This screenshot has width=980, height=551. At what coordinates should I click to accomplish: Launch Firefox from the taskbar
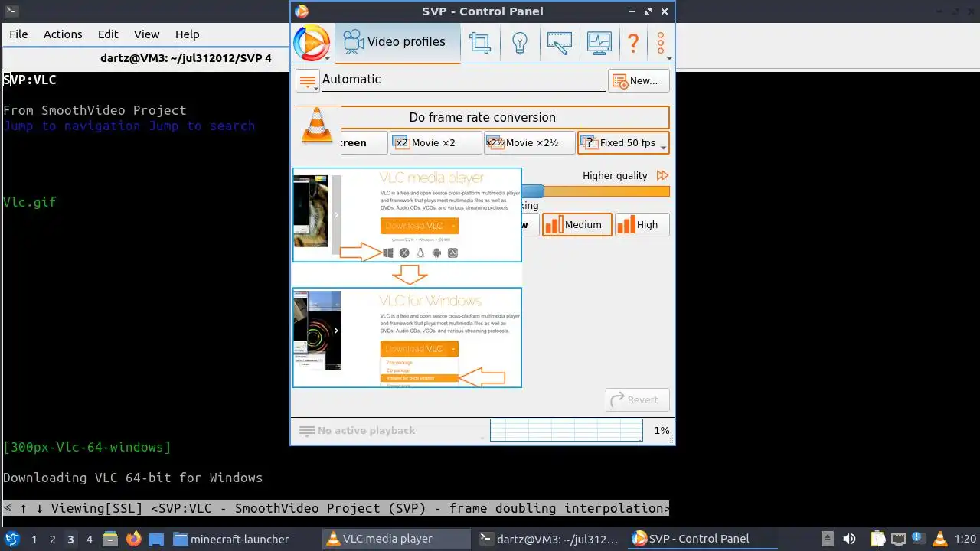coord(133,539)
